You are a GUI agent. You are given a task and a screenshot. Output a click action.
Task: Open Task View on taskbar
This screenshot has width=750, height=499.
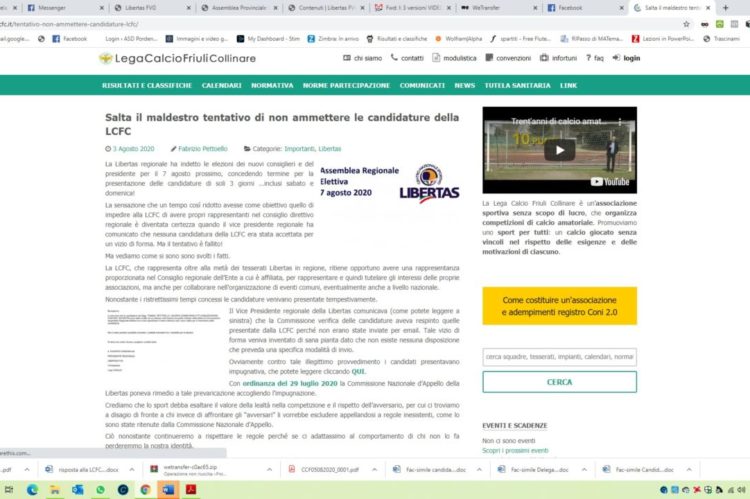[x=9, y=489]
